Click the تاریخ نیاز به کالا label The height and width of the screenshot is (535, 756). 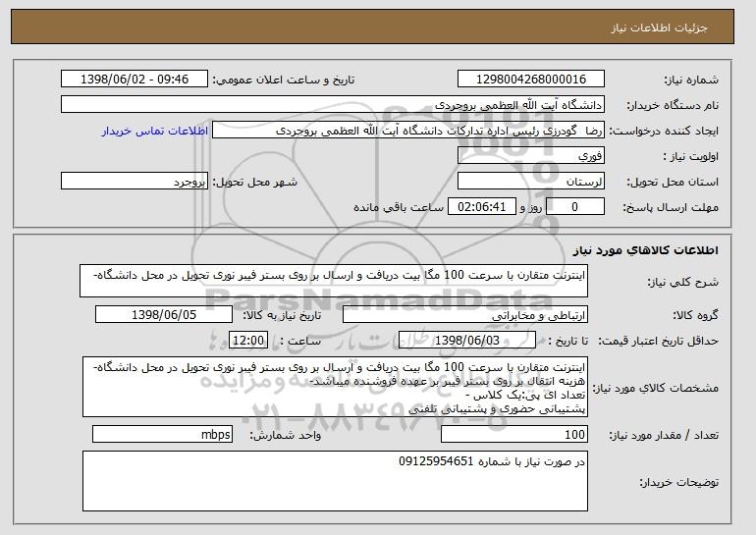[x=282, y=315]
